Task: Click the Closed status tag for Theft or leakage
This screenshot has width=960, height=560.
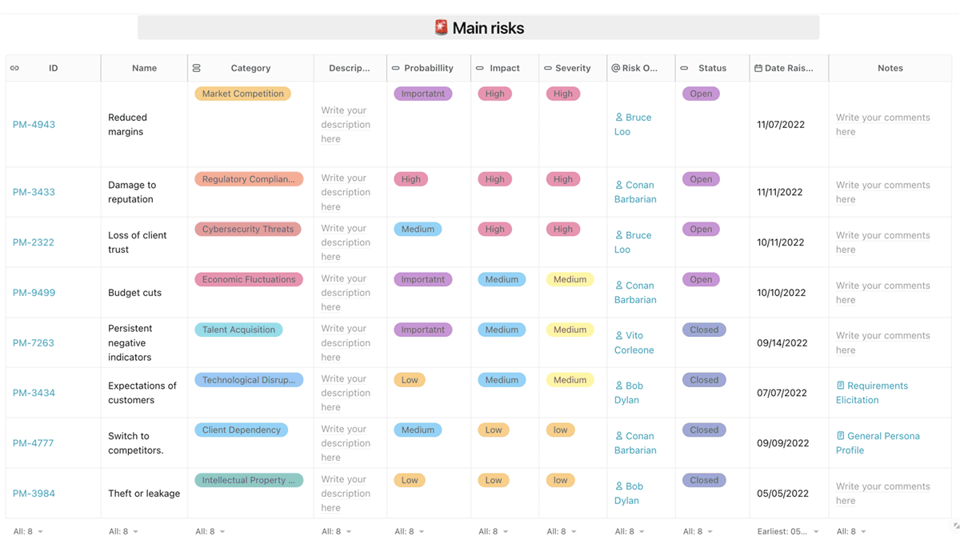Action: click(x=704, y=480)
